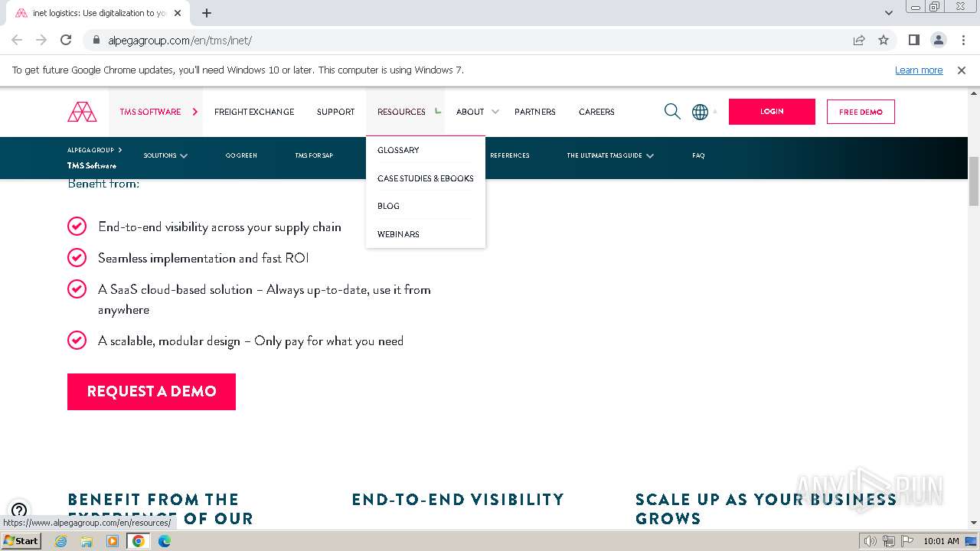Share this page icon in address bar
The height and width of the screenshot is (551, 980).
pos(859,40)
